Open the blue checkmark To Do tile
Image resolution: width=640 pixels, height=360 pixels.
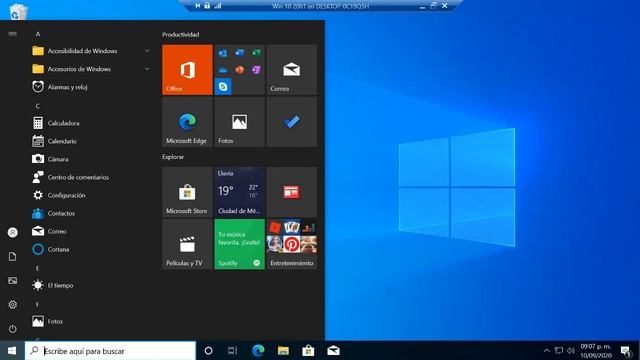[x=292, y=122]
